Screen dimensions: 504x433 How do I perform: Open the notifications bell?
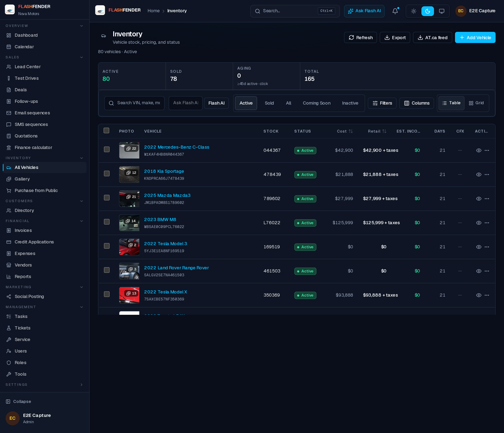pyautogui.click(x=395, y=11)
